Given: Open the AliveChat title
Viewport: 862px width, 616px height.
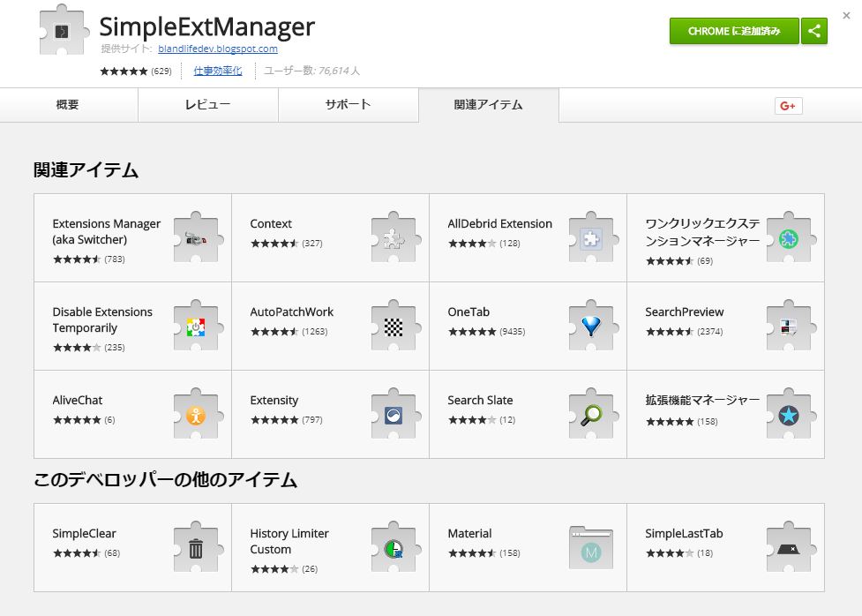Looking at the screenshot, I should point(78,401).
